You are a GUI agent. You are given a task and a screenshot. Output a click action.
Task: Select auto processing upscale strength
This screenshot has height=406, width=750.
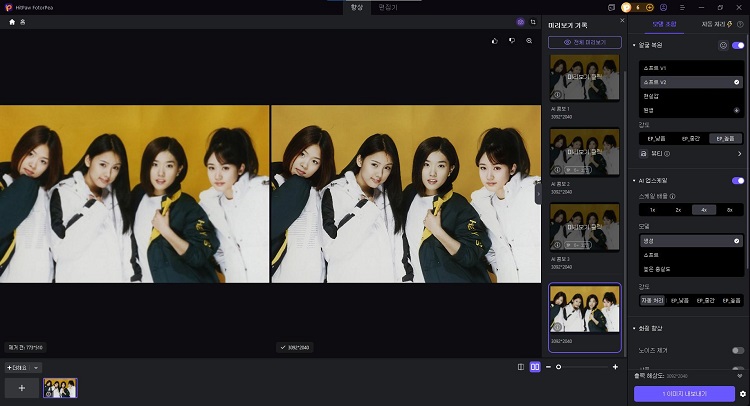652,301
